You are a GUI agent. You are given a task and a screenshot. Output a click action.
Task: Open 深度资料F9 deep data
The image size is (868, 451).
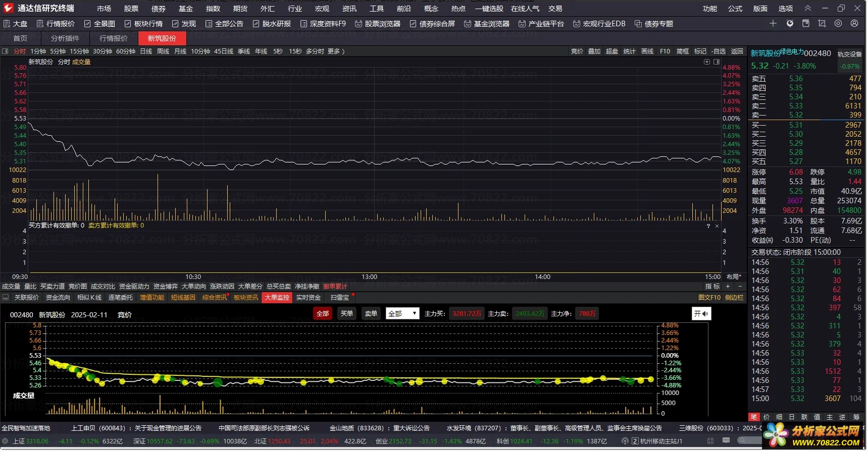click(x=323, y=24)
